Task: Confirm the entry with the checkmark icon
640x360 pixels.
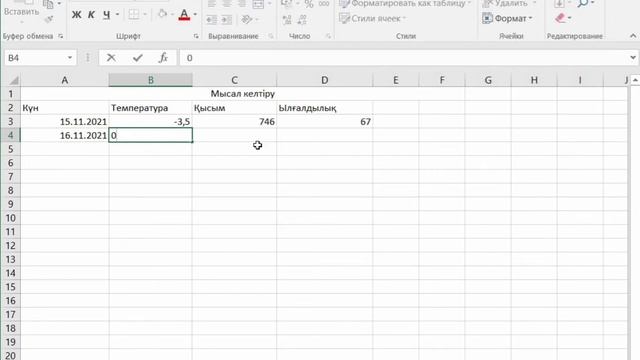Action: [x=138, y=58]
